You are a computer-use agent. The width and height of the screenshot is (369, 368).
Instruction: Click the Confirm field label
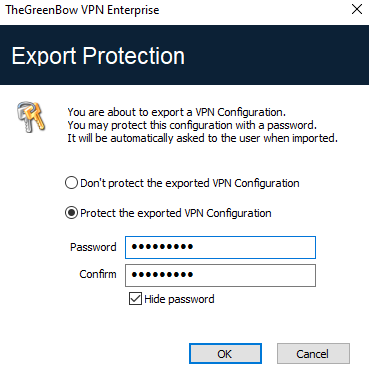click(98, 274)
